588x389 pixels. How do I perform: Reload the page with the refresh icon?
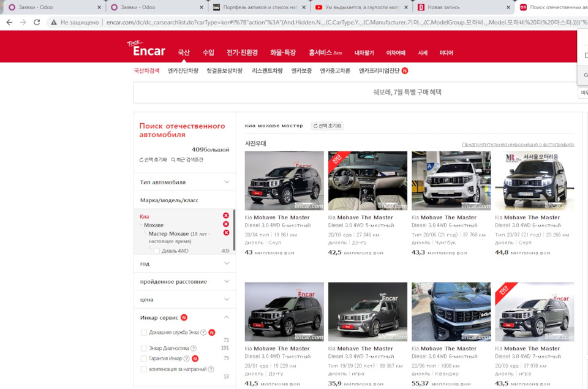click(37, 23)
